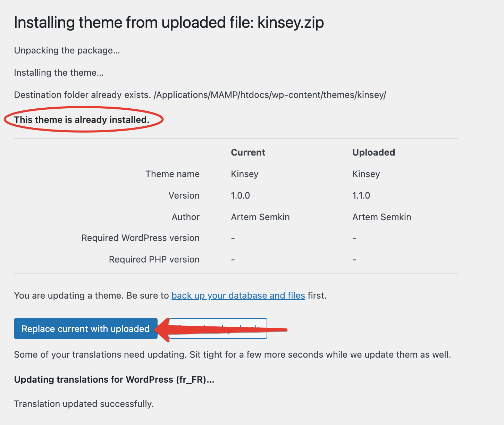The width and height of the screenshot is (504, 425).
Task: Select Artem Semkin in the Uploaded column
Action: click(381, 217)
